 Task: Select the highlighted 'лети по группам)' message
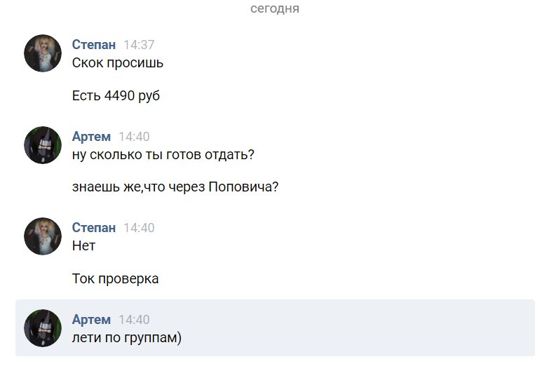point(126,338)
